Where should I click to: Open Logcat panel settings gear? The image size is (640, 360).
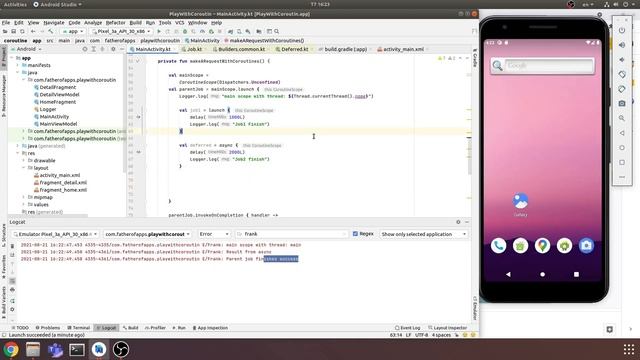[458, 222]
